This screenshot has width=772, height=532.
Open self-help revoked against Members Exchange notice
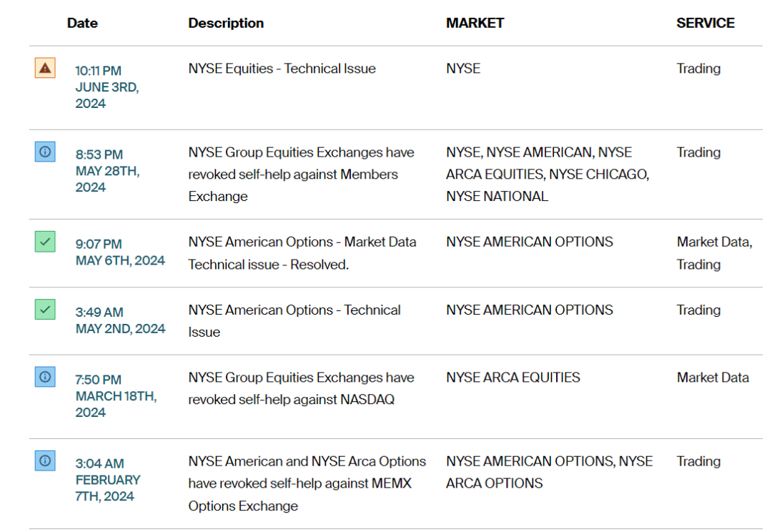[x=300, y=174]
